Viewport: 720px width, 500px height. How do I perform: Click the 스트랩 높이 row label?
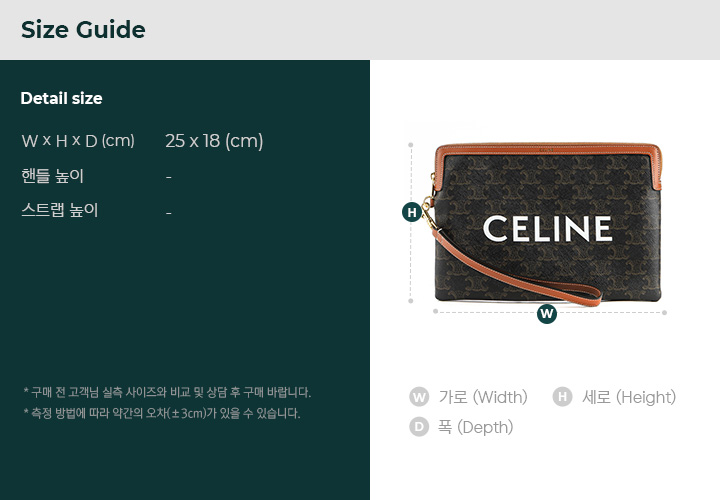point(60,210)
